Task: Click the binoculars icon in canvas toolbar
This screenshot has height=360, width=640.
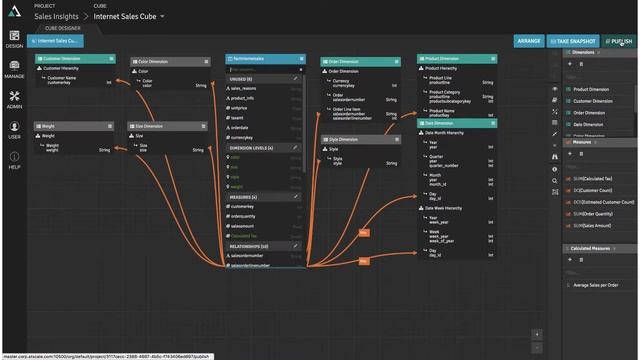Action: [x=555, y=157]
